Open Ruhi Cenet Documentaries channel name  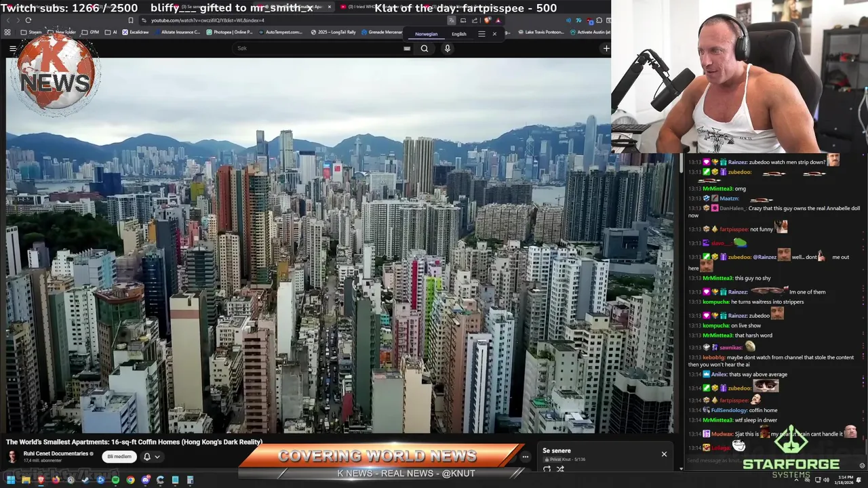pos(56,453)
